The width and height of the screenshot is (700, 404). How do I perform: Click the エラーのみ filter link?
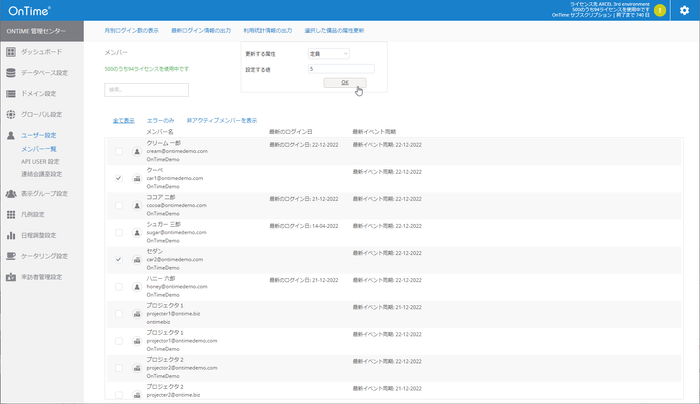160,120
